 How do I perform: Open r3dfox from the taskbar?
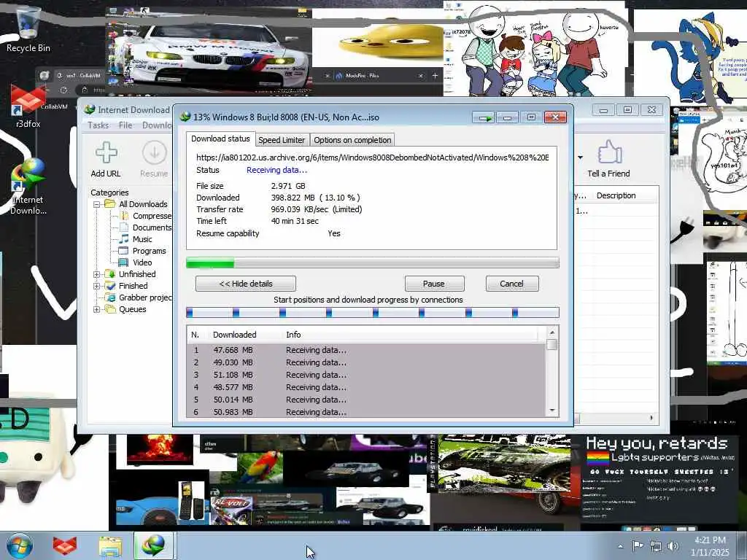[65, 546]
